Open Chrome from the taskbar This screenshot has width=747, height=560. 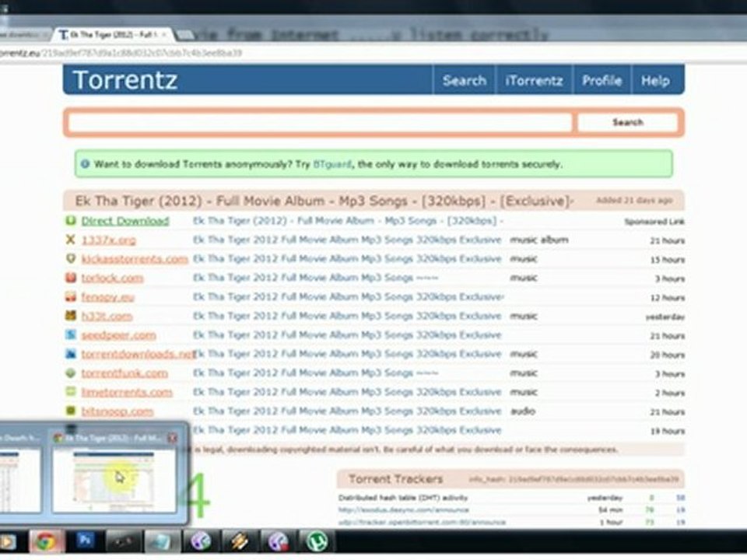point(45,542)
